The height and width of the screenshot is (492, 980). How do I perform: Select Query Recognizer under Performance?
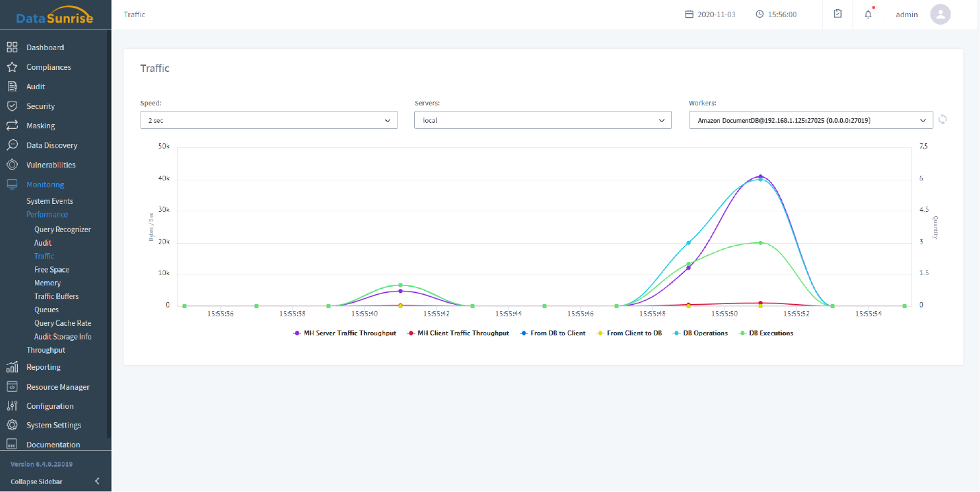point(62,229)
